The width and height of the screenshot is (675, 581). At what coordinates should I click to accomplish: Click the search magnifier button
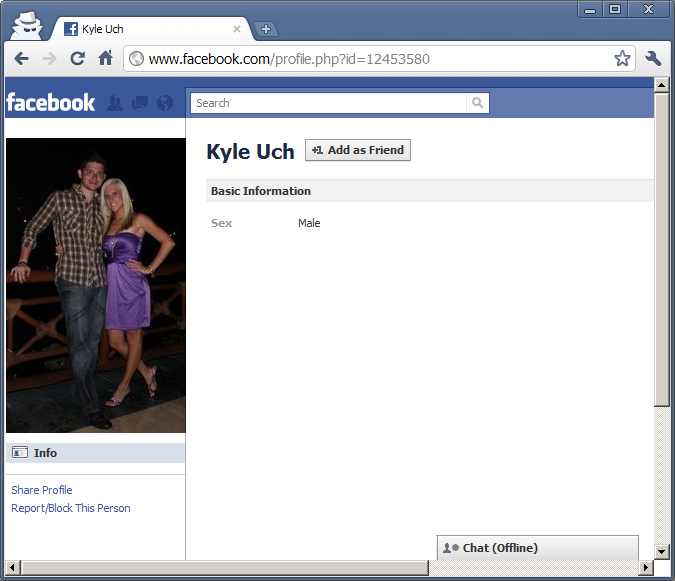click(477, 103)
